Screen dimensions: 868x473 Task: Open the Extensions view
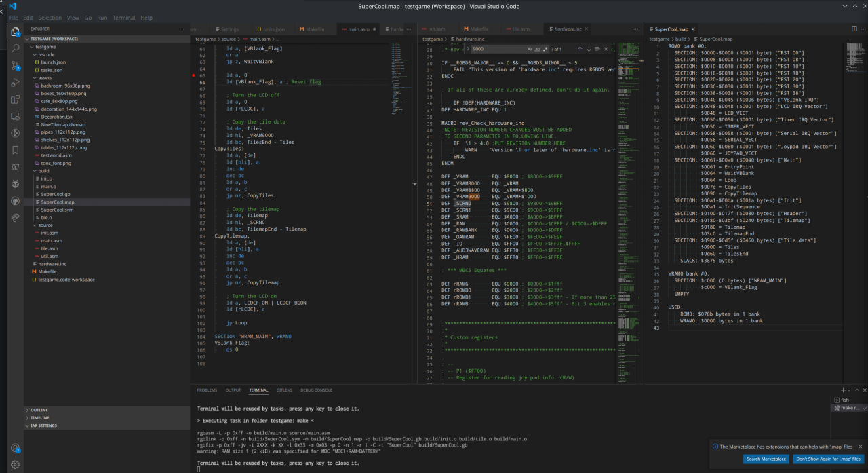coord(15,99)
